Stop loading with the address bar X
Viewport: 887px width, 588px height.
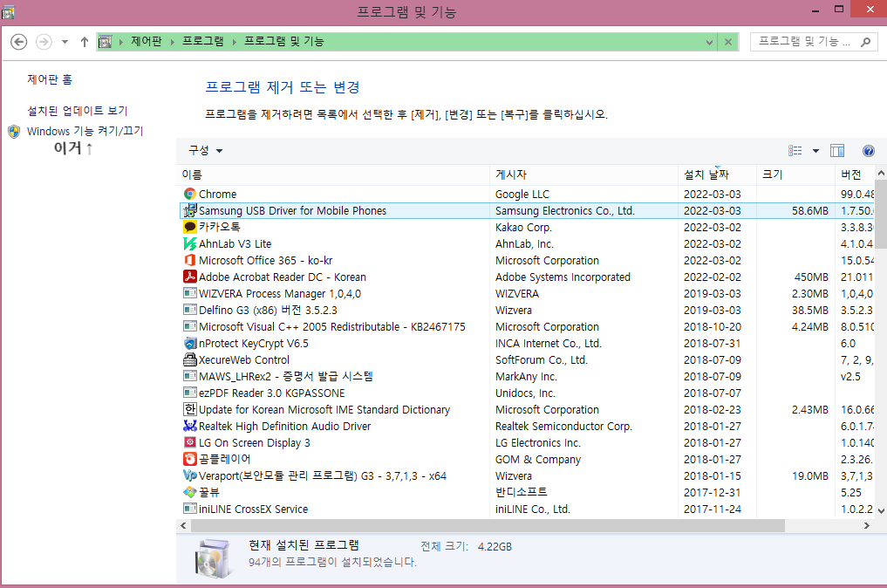pyautogui.click(x=728, y=42)
